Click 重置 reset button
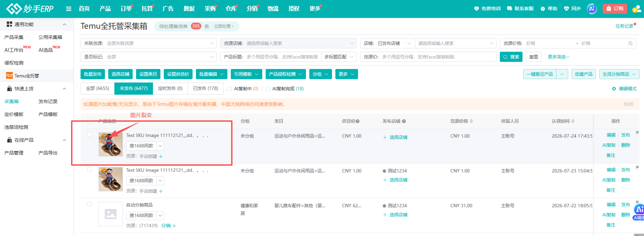 [x=534, y=57]
